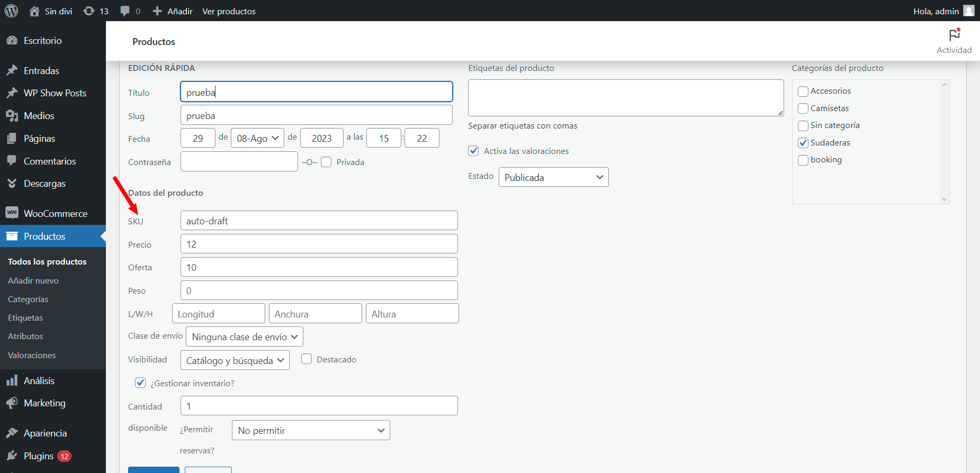Click the Cantidad field

click(x=319, y=406)
